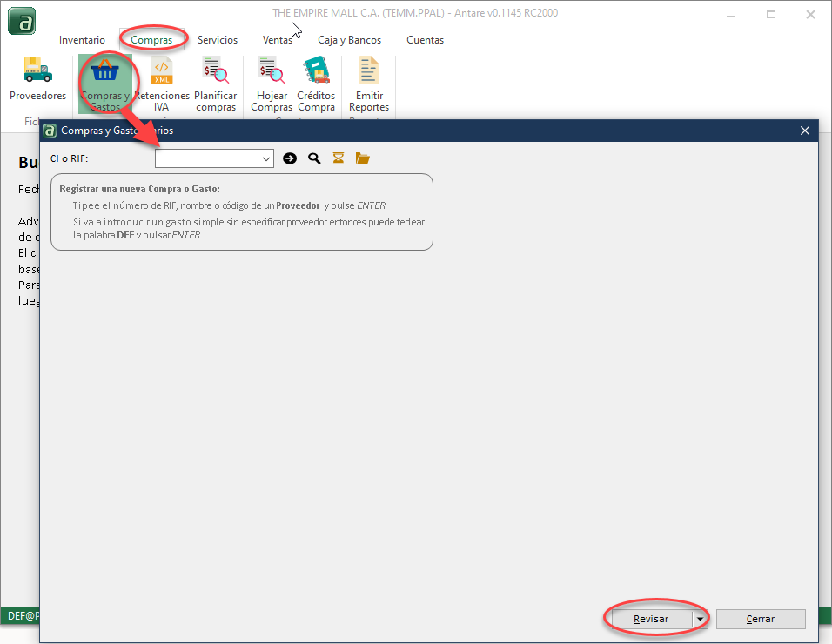Click Emitir Reportes report icon
The image size is (832, 644).
point(368,71)
